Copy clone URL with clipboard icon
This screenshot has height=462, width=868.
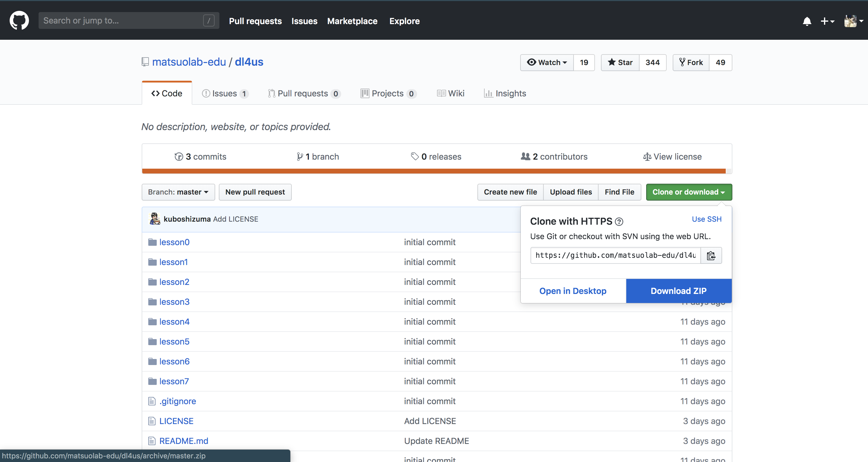tap(711, 256)
